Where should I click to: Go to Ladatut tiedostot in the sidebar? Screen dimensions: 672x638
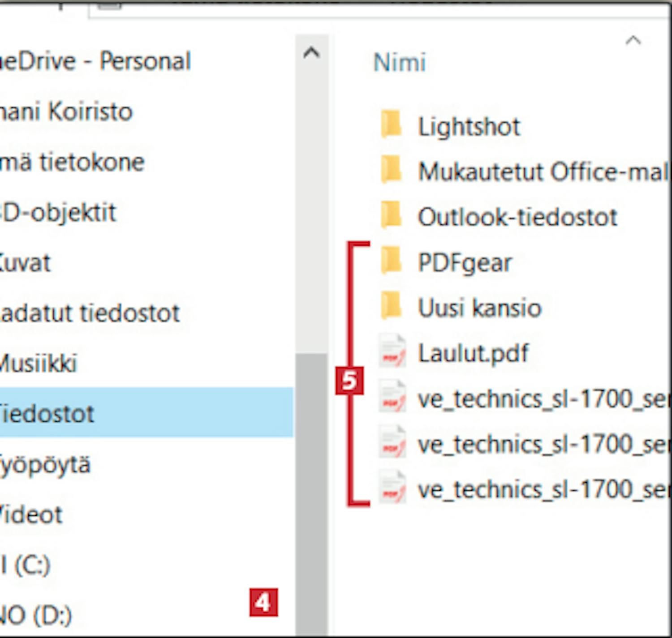coord(90,313)
